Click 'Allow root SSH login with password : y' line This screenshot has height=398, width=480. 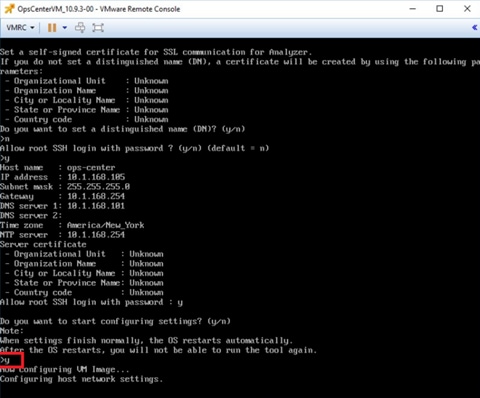click(x=91, y=302)
